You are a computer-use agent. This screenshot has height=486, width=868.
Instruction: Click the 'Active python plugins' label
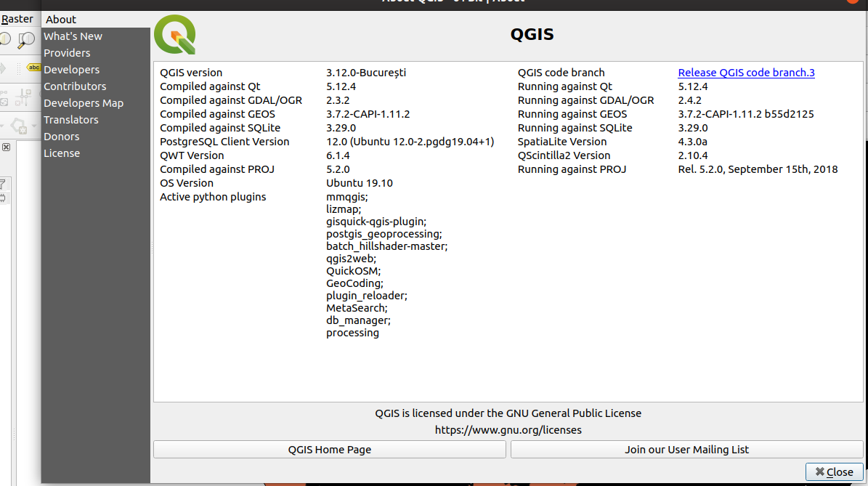tap(213, 197)
